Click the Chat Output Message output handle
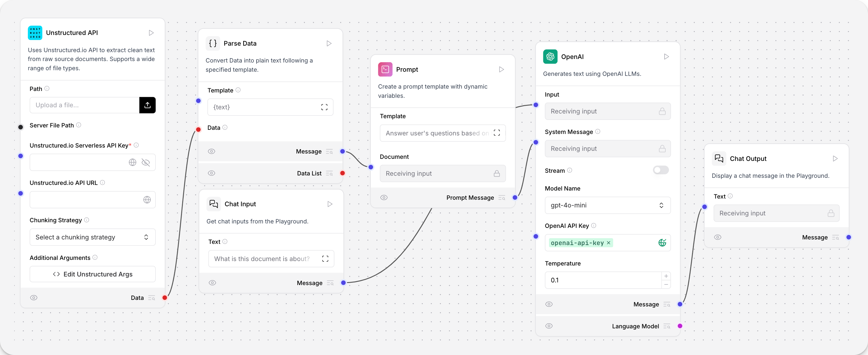 848,237
